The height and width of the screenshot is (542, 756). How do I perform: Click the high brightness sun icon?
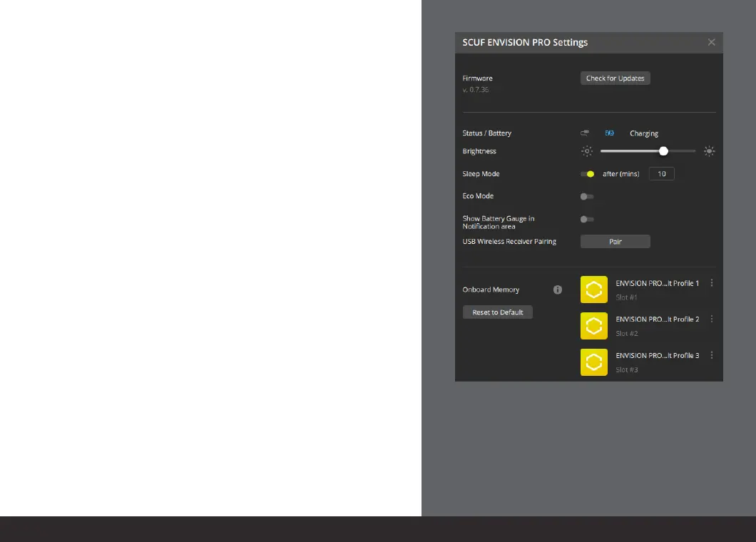[x=709, y=151]
